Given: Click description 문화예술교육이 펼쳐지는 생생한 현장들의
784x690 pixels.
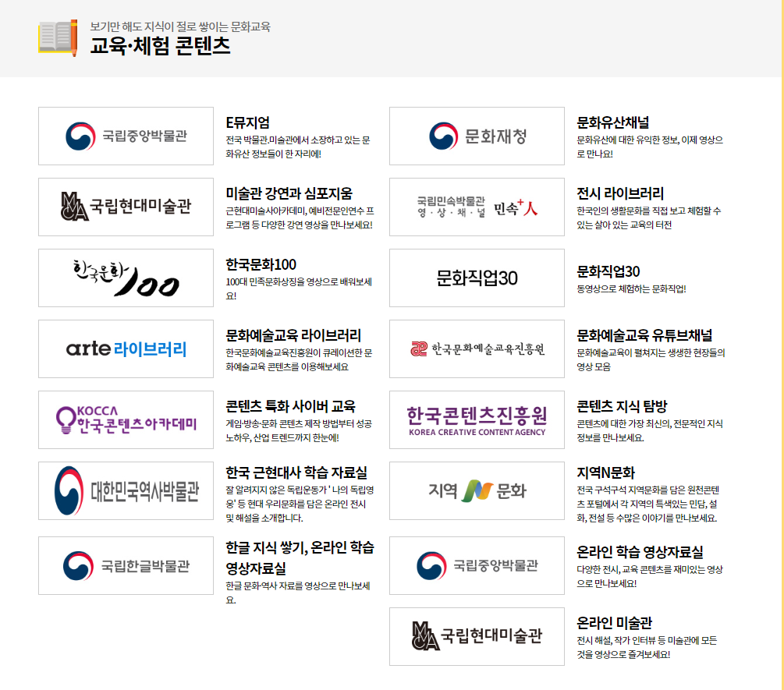Looking at the screenshot, I should [651, 359].
